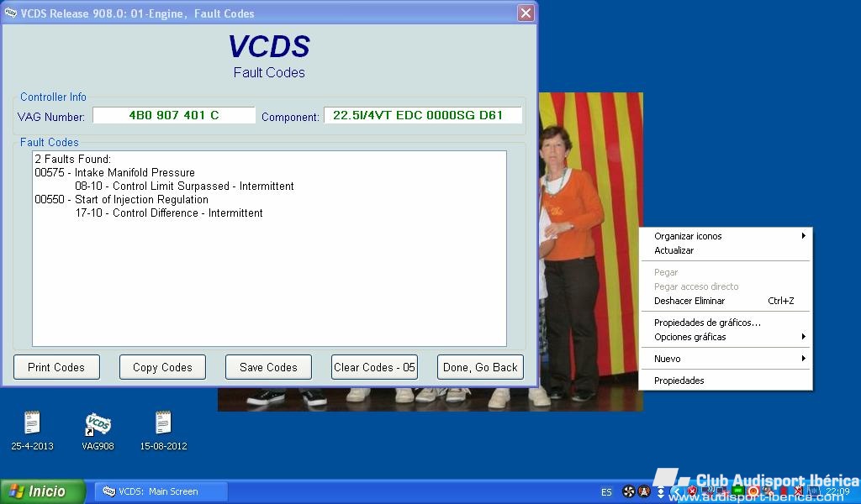Click the ES language indicator in taskbar
This screenshot has width=861, height=504.
point(606,491)
